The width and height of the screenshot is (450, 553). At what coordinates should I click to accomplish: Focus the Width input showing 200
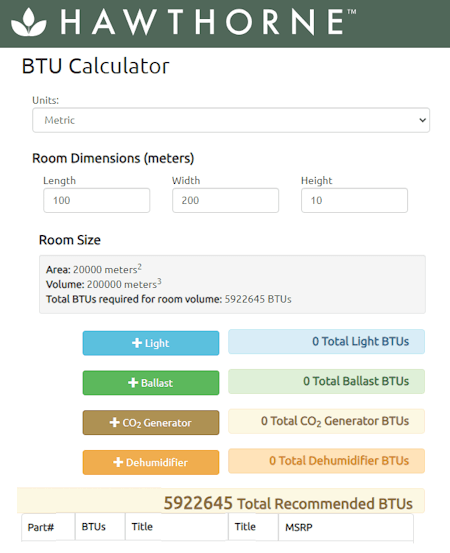(x=225, y=200)
